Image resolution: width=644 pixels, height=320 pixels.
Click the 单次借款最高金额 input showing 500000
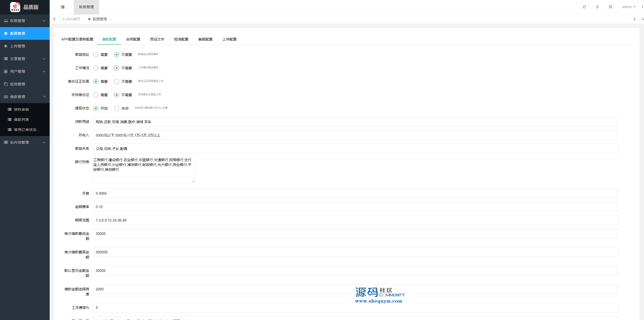pos(355,252)
